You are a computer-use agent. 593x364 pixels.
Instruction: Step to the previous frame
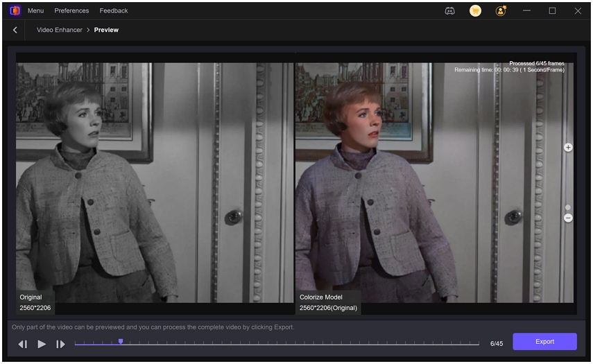coord(23,344)
